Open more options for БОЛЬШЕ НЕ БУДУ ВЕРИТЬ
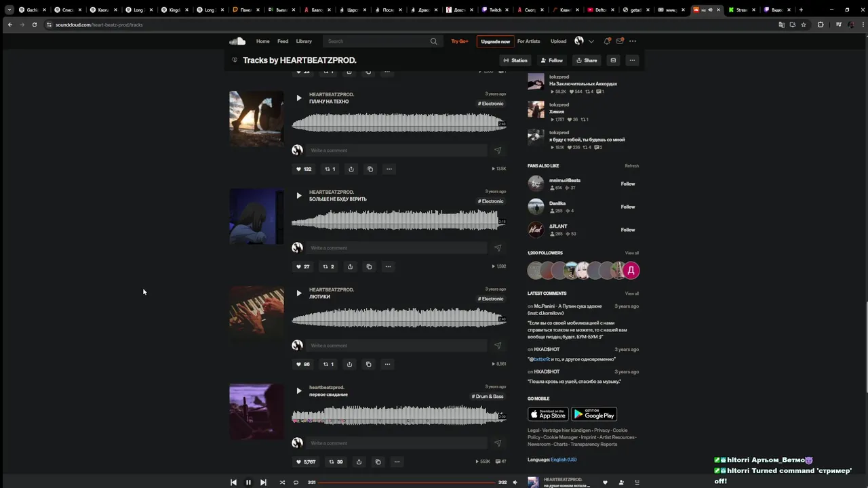 coord(388,266)
